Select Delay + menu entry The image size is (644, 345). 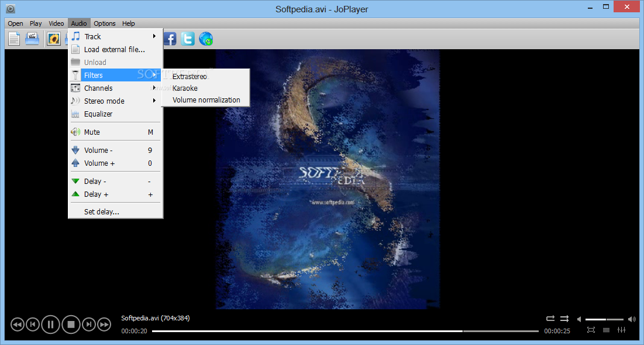click(115, 194)
